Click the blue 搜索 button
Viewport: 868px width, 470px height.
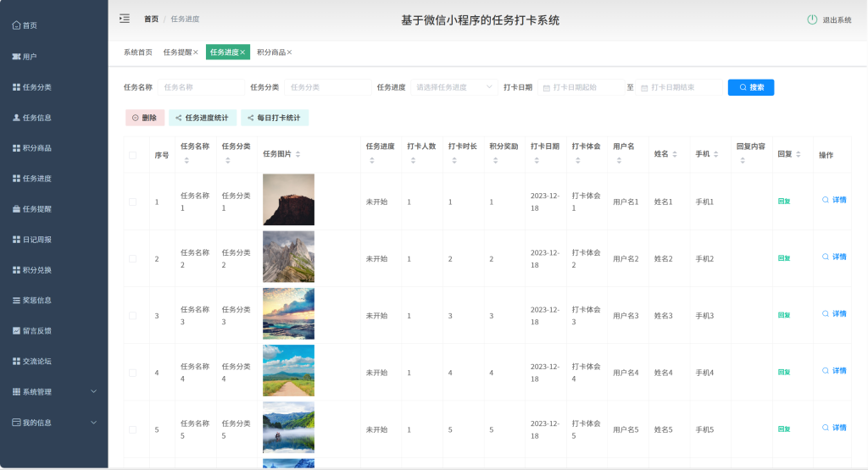click(751, 87)
